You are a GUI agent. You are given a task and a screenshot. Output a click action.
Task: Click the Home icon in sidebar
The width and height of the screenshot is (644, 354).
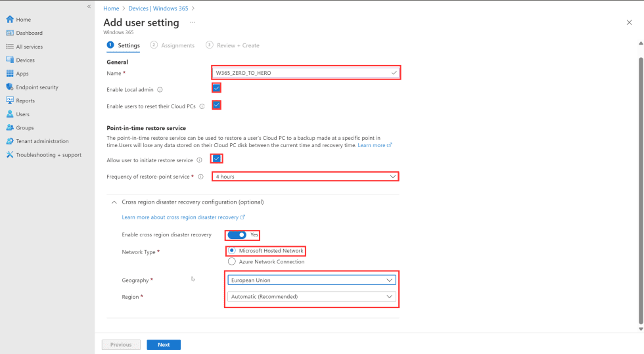(x=10, y=19)
